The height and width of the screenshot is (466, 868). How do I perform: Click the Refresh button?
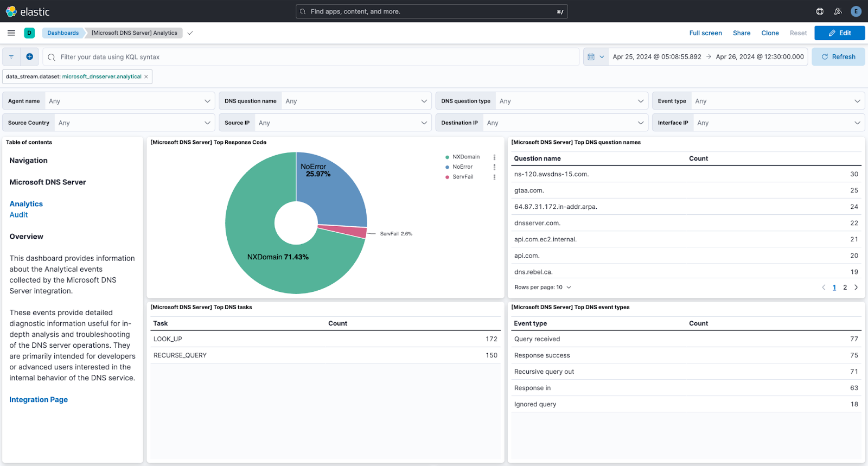point(838,57)
